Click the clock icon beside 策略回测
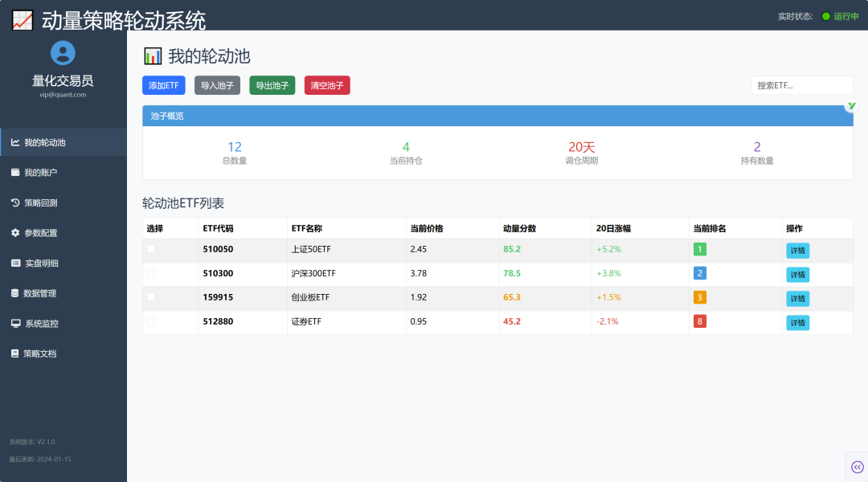 [15, 203]
